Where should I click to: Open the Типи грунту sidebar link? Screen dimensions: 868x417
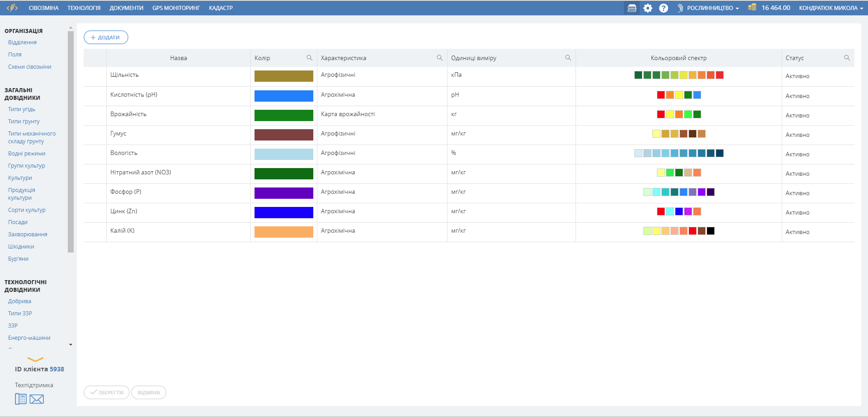tap(24, 122)
